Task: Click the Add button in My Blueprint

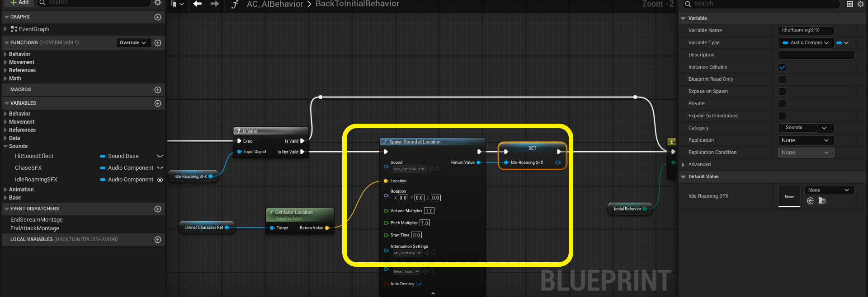Action: pos(19,3)
